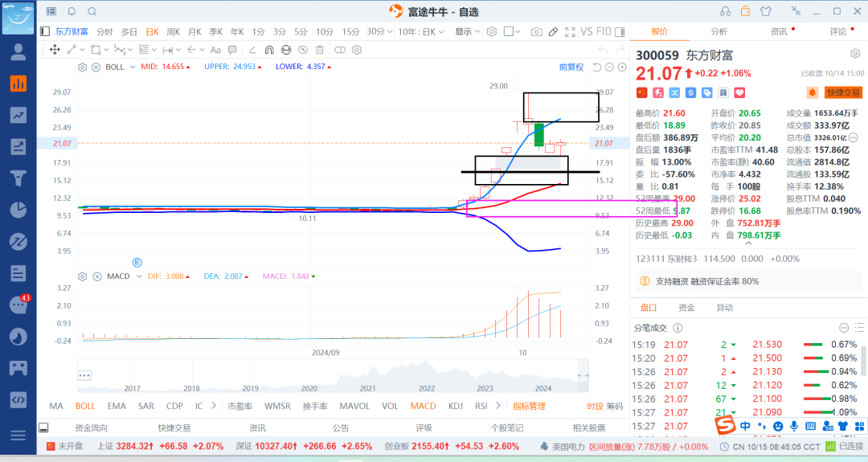The height and width of the screenshot is (462, 868).
Task: Open 指标管理 indicator management
Action: point(529,406)
